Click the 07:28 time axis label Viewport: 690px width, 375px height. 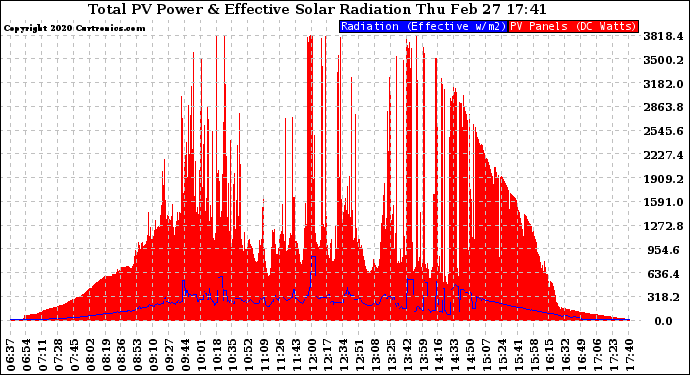coord(59,355)
